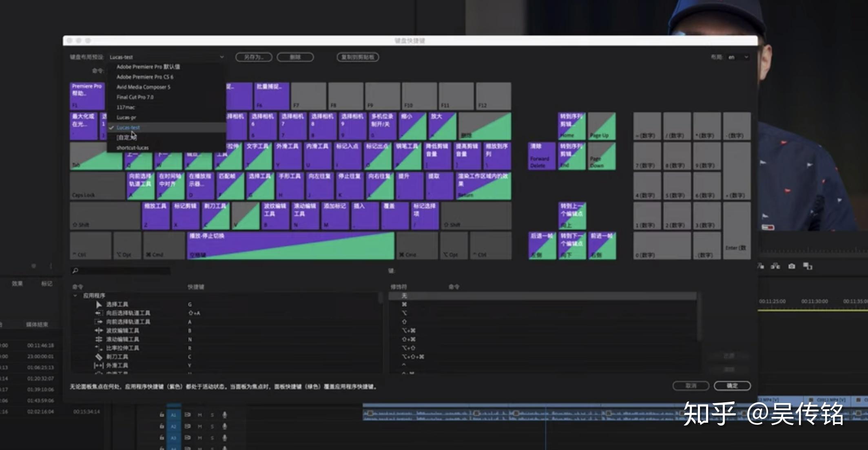Choose the Avid Media Composer 5 preset
Image resolution: width=868 pixels, height=450 pixels.
pos(167,87)
